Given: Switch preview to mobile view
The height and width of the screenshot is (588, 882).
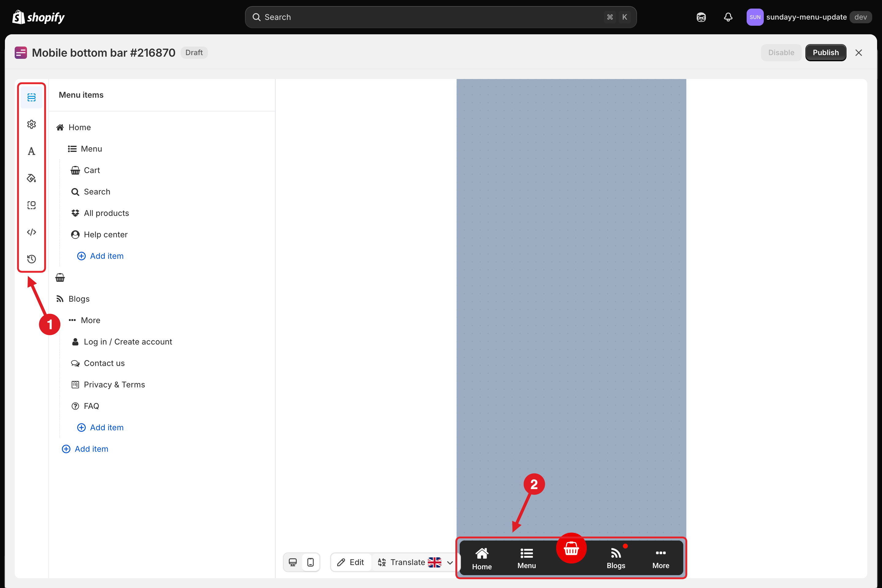Looking at the screenshot, I should point(311,562).
